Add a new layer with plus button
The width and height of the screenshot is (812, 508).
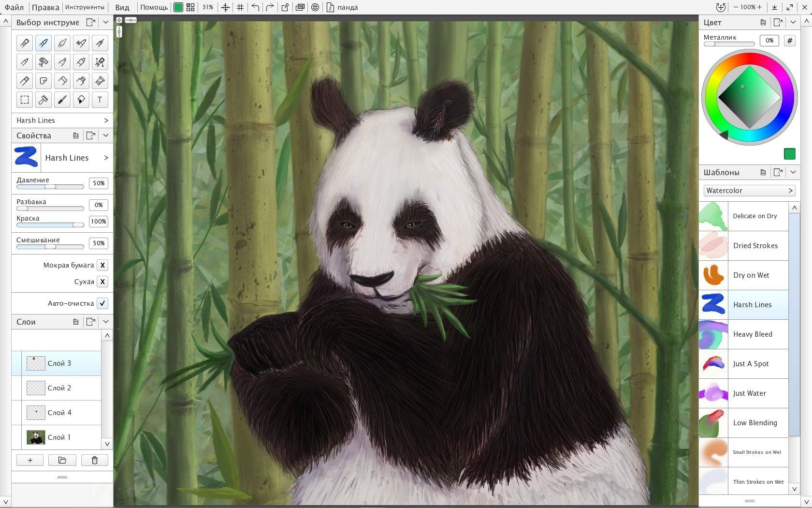pyautogui.click(x=30, y=460)
